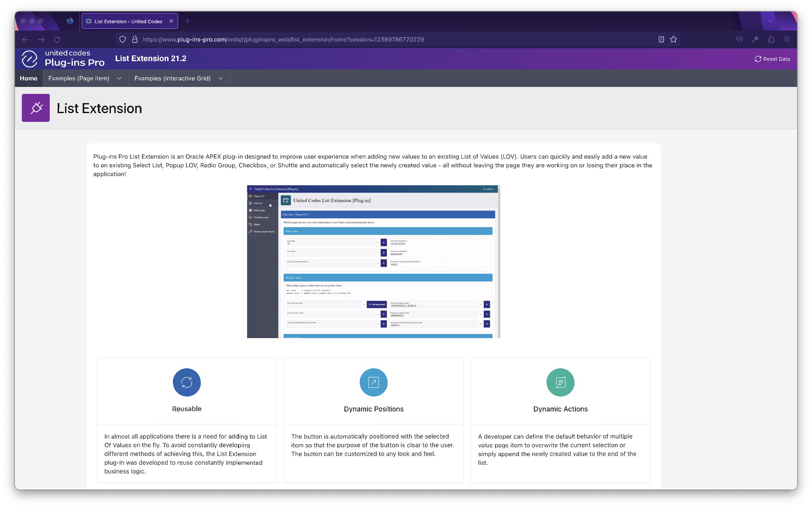This screenshot has height=508, width=812.
Task: Click the List Extension 21.2 title
Action: coord(151,59)
